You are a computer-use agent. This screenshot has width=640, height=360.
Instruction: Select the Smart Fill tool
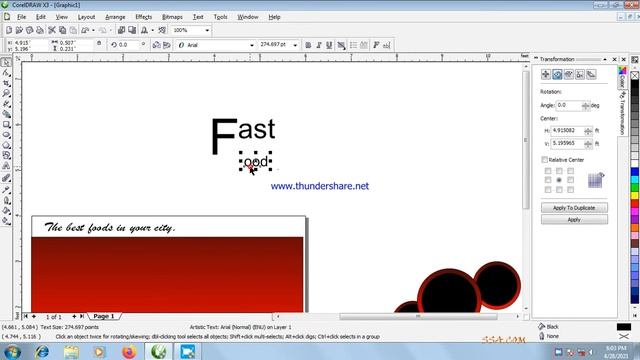[6, 114]
